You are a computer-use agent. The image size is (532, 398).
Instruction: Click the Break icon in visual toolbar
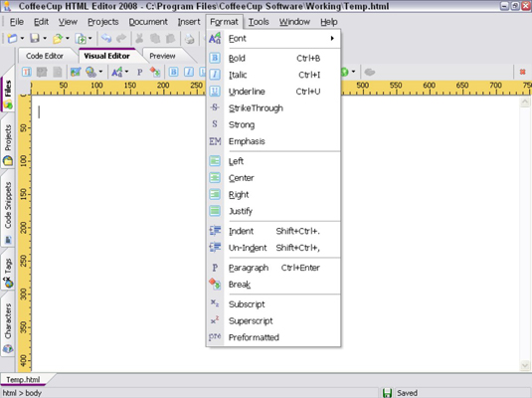(155, 72)
